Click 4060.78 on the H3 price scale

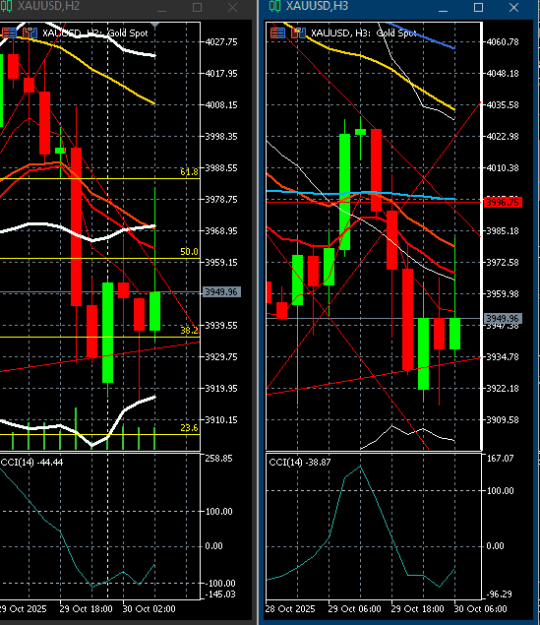(x=503, y=42)
